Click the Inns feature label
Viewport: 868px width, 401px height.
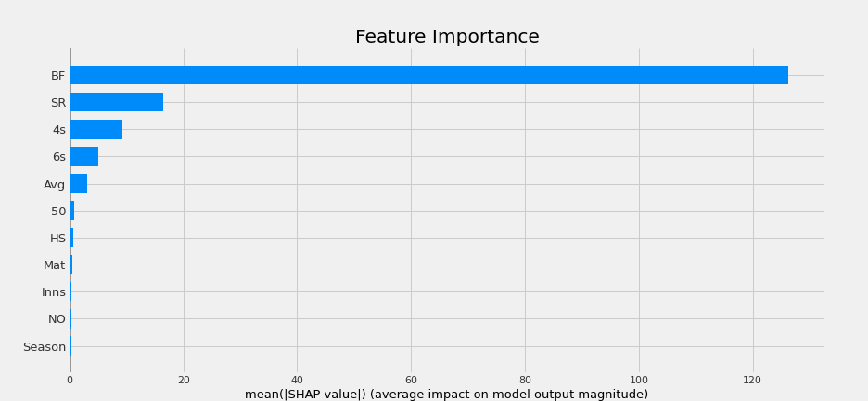[x=54, y=292]
